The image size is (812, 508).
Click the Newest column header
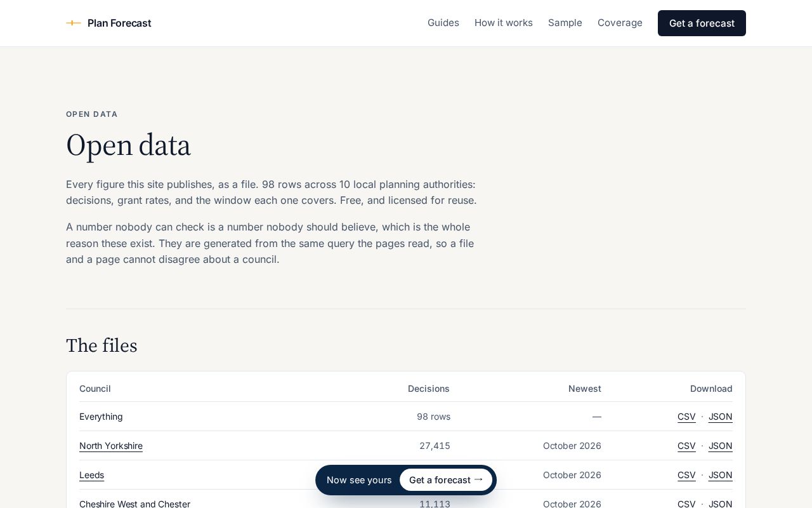point(585,389)
